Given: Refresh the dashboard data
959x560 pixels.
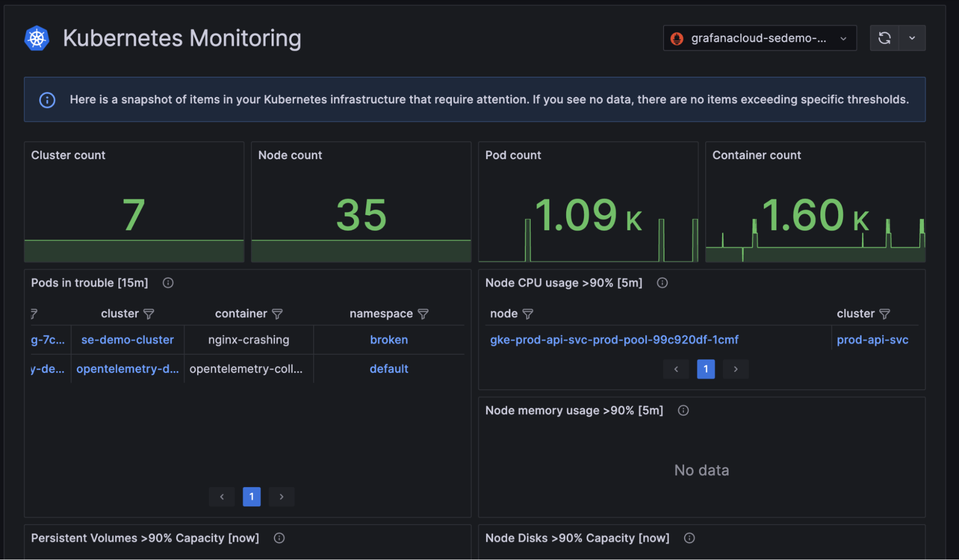Looking at the screenshot, I should pyautogui.click(x=885, y=38).
